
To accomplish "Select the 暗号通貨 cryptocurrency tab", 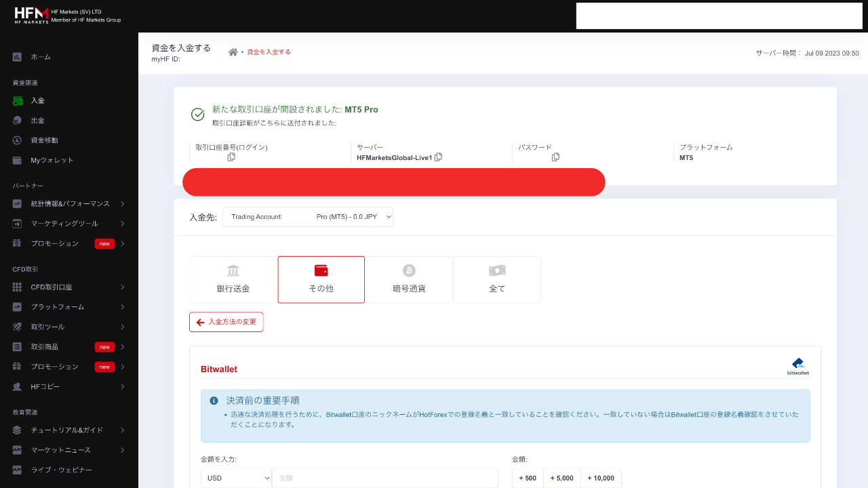I will (x=409, y=279).
